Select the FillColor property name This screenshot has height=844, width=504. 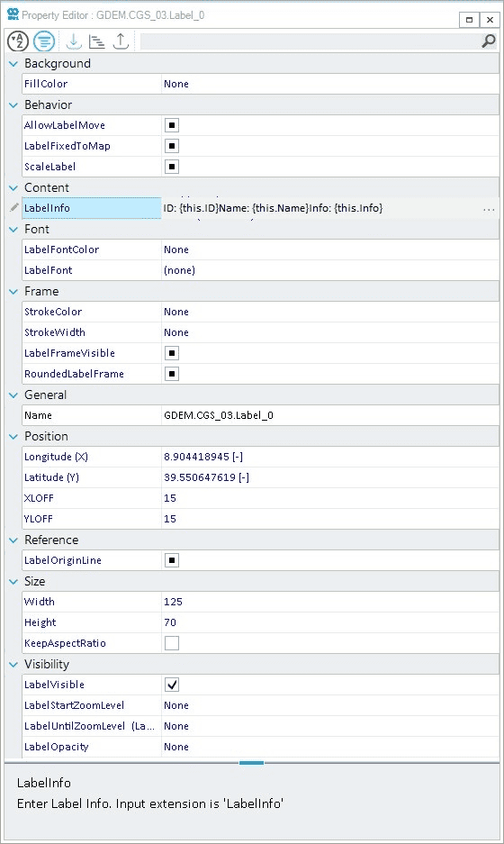46,84
